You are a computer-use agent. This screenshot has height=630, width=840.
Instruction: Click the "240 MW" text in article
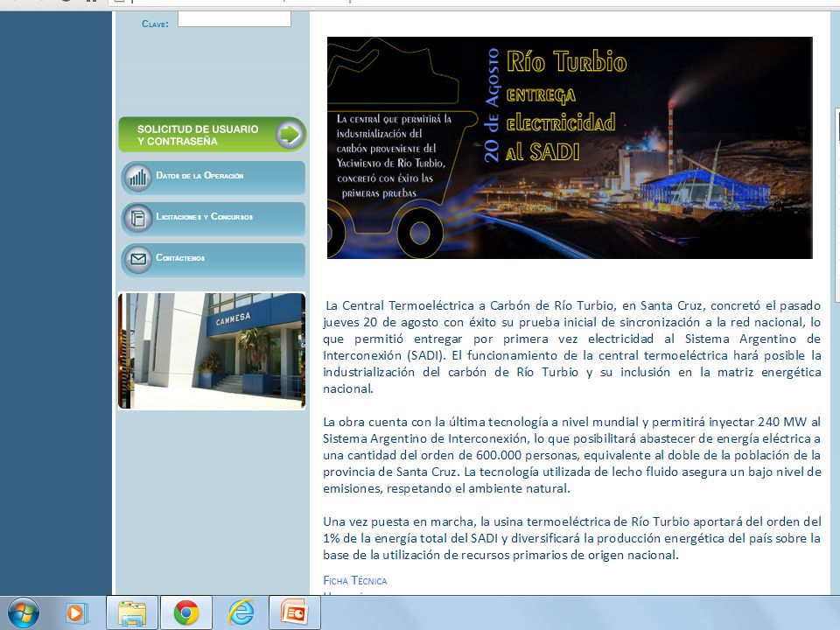point(782,422)
